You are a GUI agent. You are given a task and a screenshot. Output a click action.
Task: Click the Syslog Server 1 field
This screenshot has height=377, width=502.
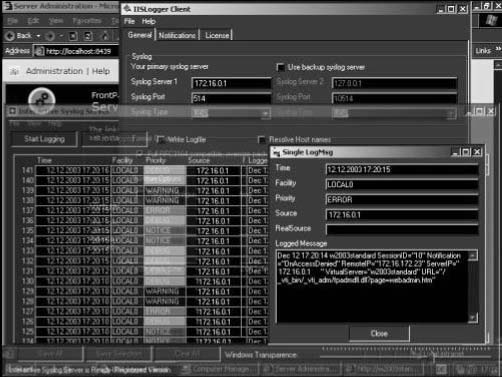(x=232, y=83)
